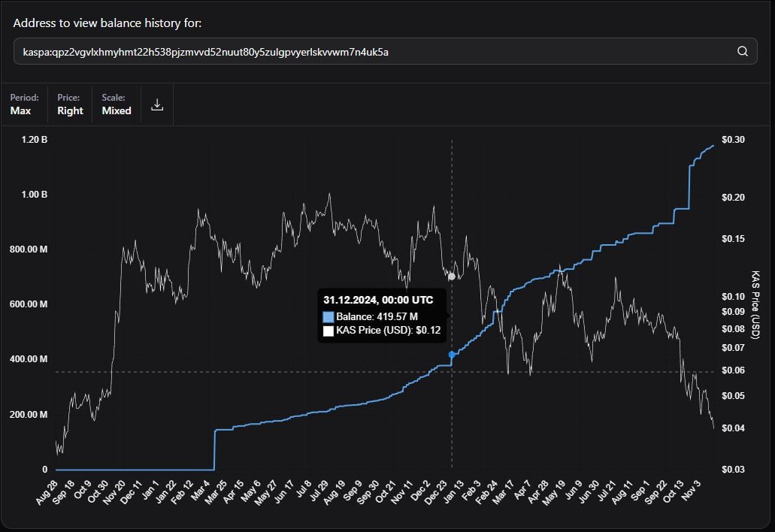Click the $0.04 price axis label
This screenshot has width=775, height=532.
[x=733, y=428]
